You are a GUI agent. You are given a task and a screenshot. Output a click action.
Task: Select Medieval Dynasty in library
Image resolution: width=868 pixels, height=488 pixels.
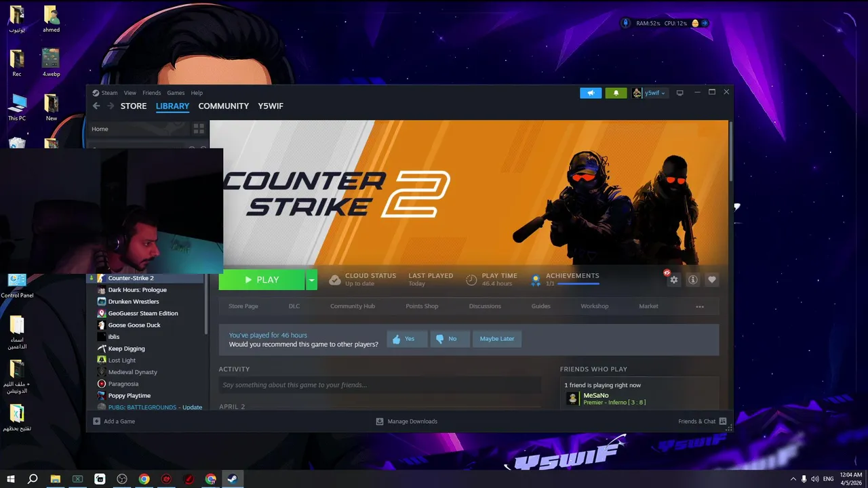pyautogui.click(x=132, y=372)
